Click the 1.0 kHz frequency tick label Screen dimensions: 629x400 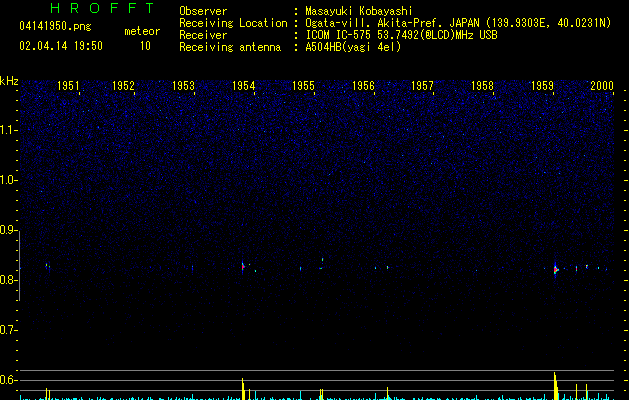(8, 180)
